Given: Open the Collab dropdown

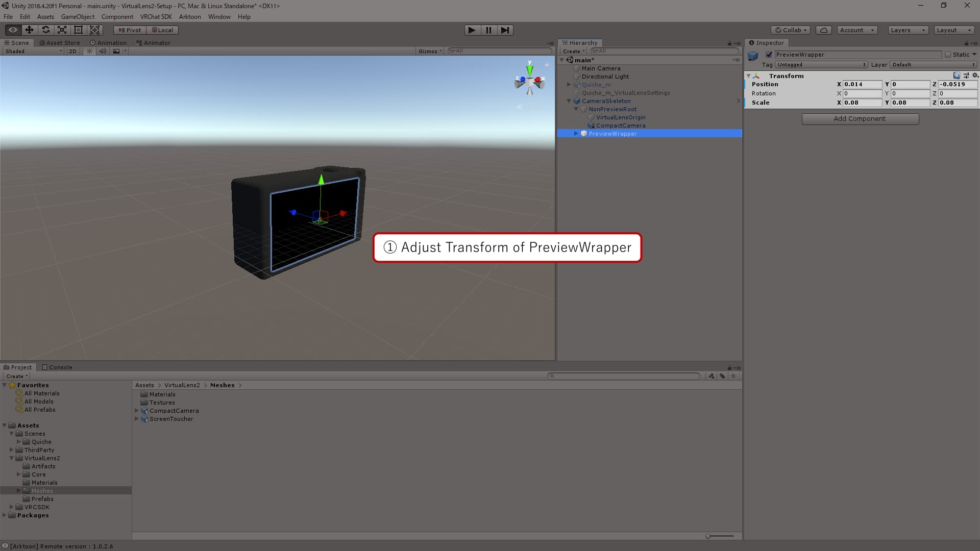Looking at the screenshot, I should pos(791,30).
